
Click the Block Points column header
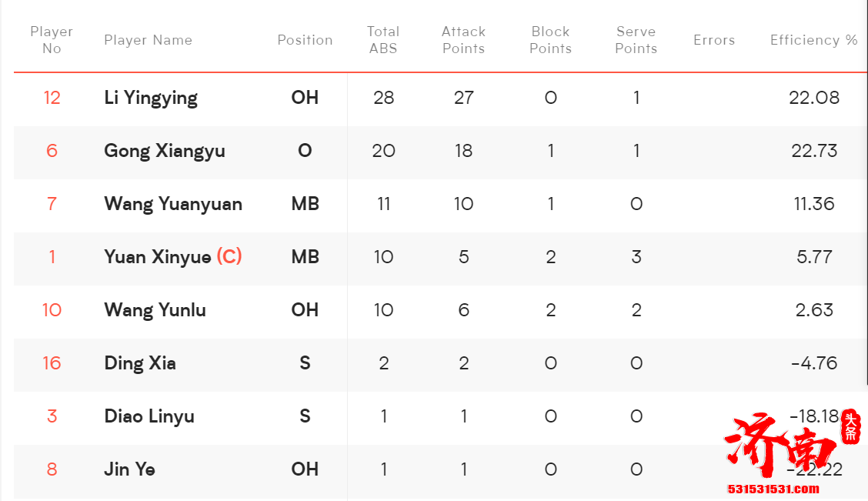[x=550, y=40]
